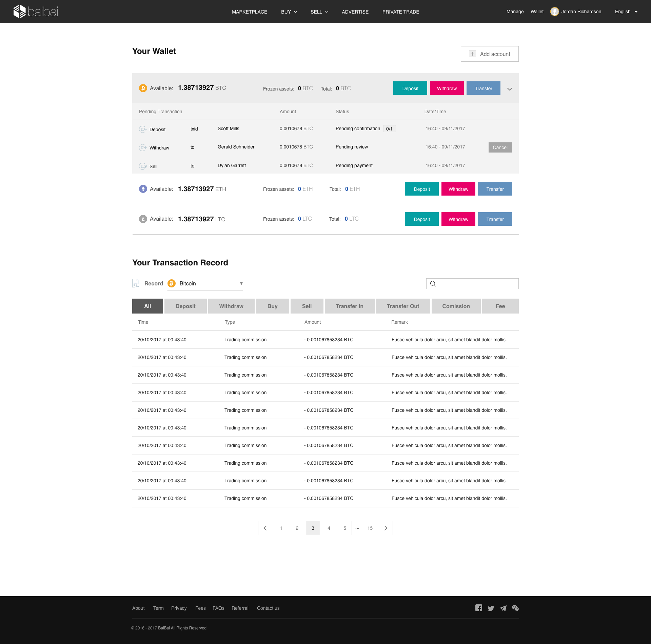The width and height of the screenshot is (651, 644).
Task: Click the Jordan Richardson avatar icon
Action: click(554, 12)
